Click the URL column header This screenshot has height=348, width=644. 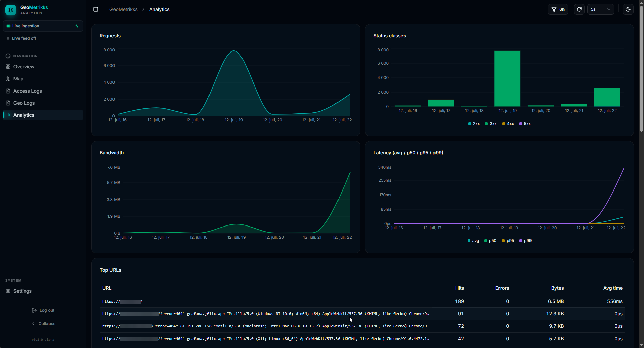click(x=107, y=288)
